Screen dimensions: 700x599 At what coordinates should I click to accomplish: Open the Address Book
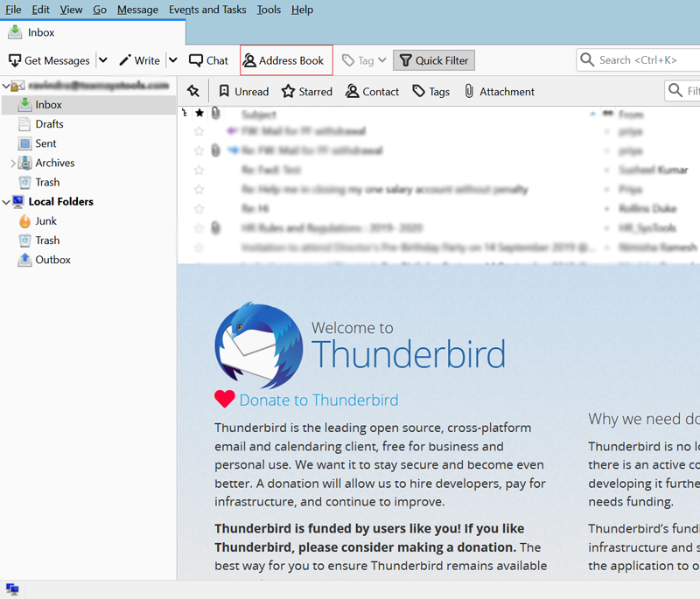pyautogui.click(x=286, y=60)
